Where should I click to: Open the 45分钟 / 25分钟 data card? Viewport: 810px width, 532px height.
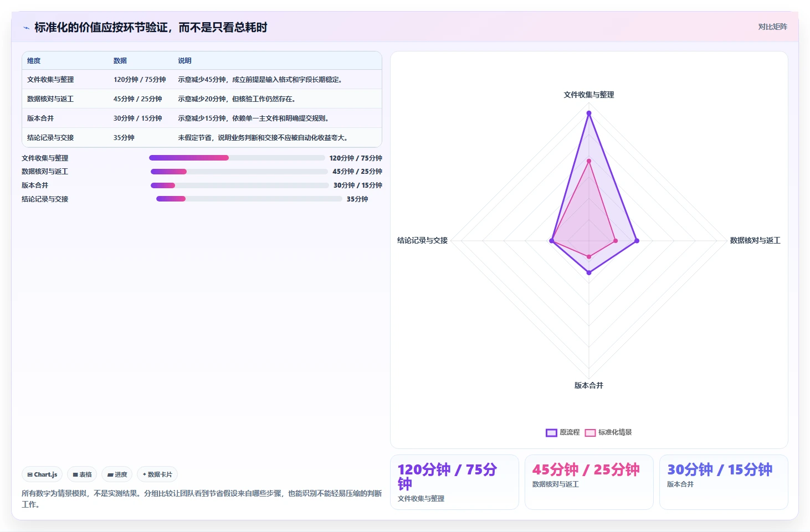589,482
